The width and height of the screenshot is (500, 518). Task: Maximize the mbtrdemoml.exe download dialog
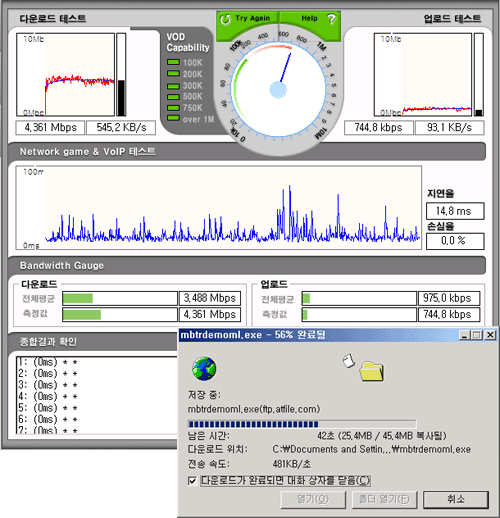tap(477, 335)
